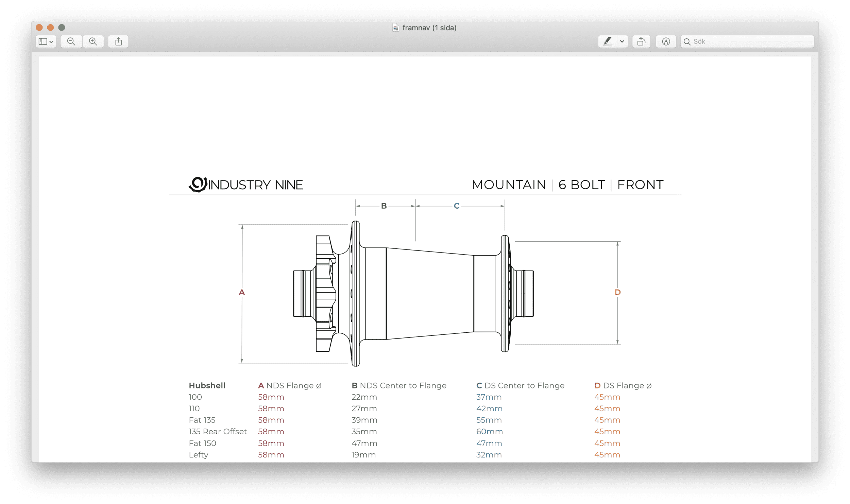Image resolution: width=850 pixels, height=504 pixels.
Task: Click the zoom out magnifier button
Action: click(71, 41)
